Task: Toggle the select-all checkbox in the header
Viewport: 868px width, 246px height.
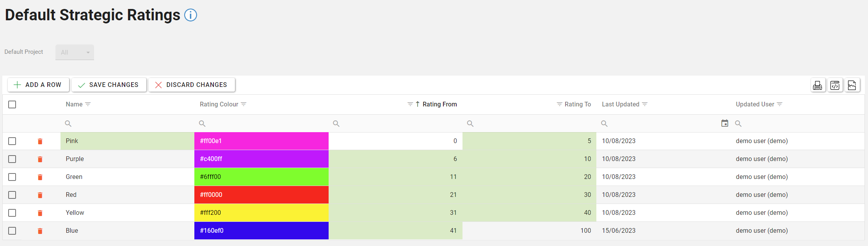Action: (x=12, y=104)
